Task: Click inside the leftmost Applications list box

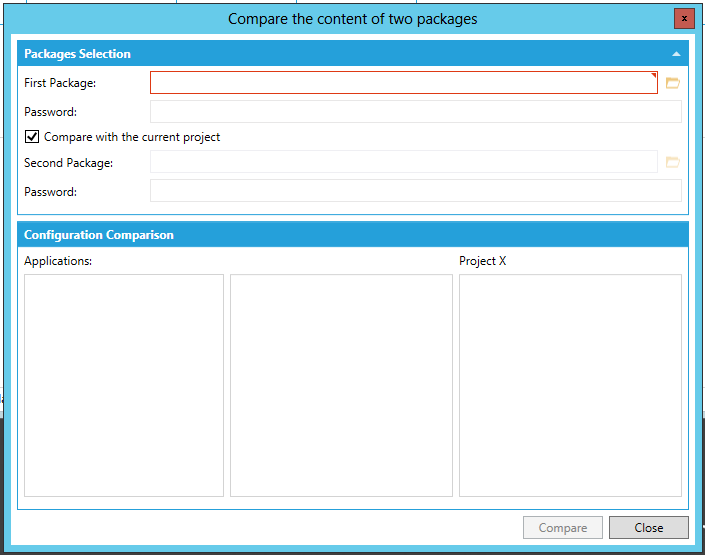Action: click(x=124, y=385)
